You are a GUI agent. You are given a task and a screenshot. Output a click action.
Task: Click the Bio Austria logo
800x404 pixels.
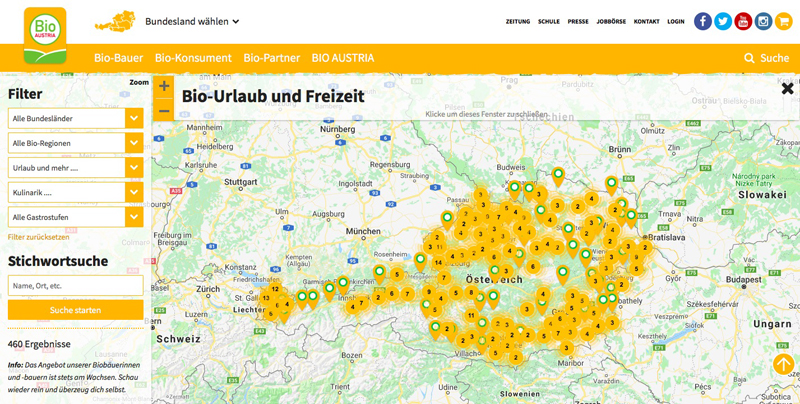pos(45,35)
